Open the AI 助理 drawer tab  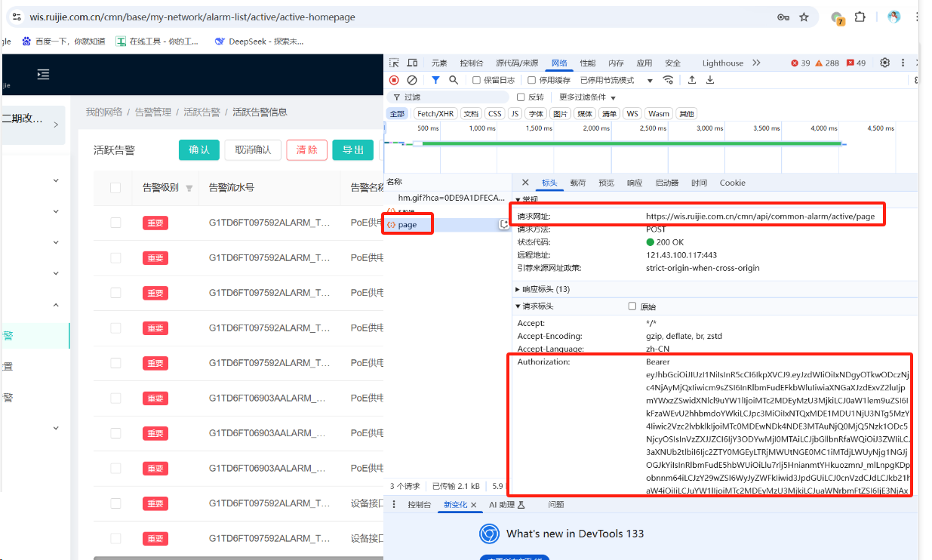(x=506, y=504)
